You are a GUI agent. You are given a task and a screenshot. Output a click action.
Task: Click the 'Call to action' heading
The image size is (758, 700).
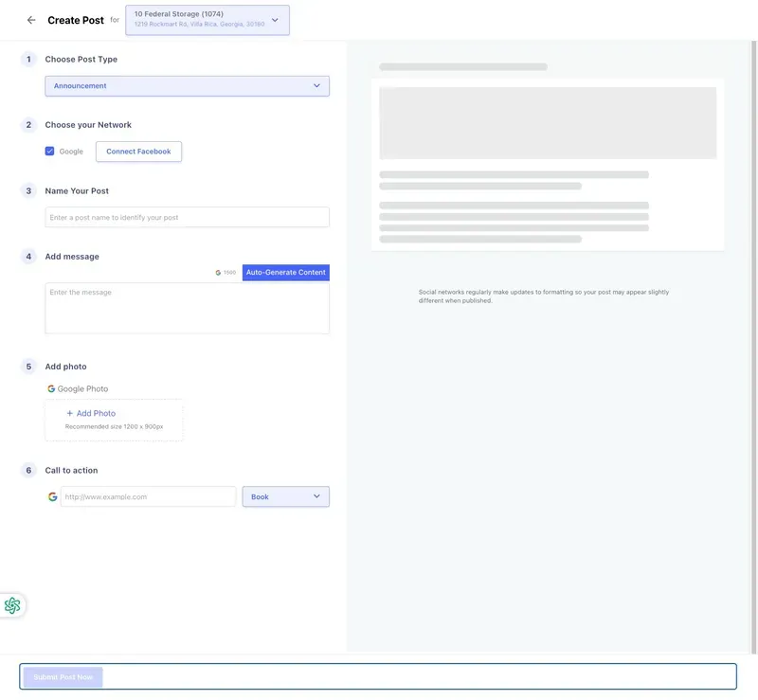click(72, 471)
